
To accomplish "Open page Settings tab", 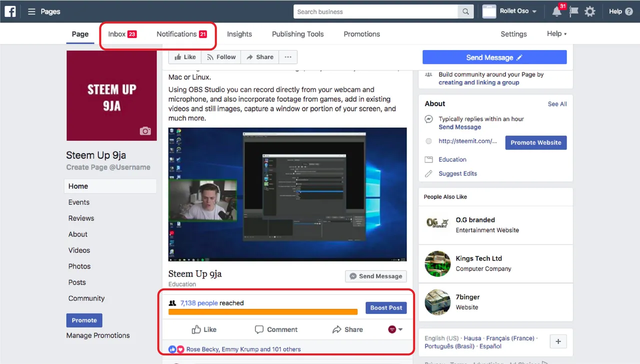I will pos(513,34).
